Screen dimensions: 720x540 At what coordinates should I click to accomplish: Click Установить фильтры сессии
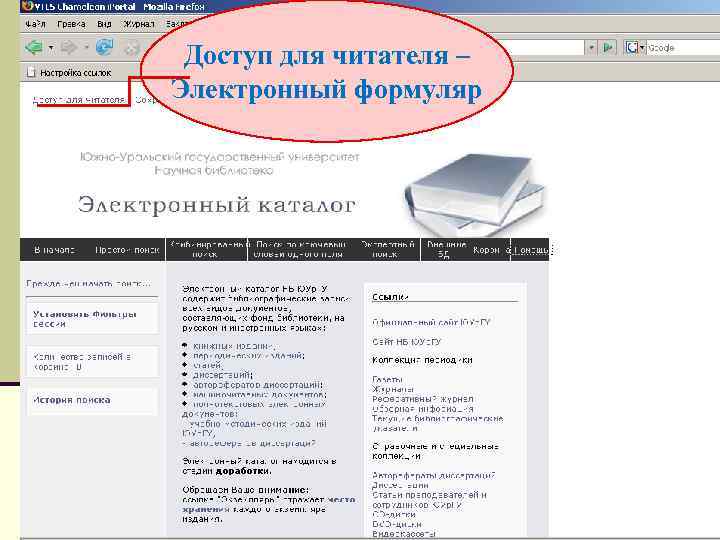pyautogui.click(x=84, y=319)
